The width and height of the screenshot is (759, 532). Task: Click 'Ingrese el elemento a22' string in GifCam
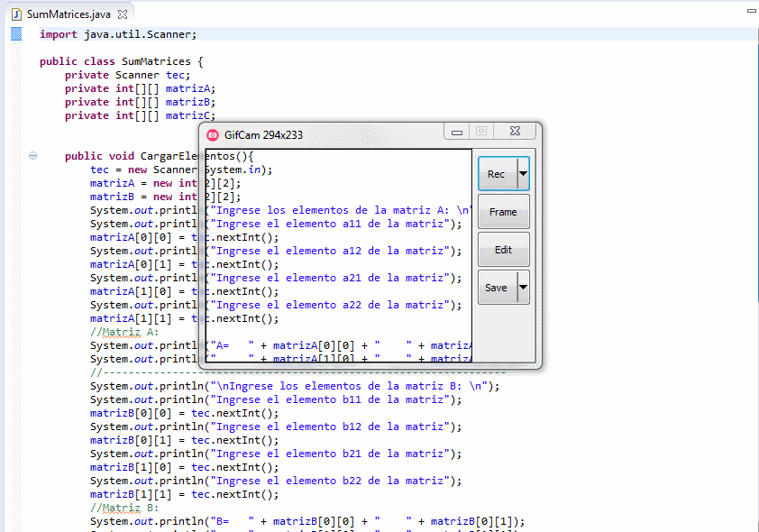click(x=331, y=305)
